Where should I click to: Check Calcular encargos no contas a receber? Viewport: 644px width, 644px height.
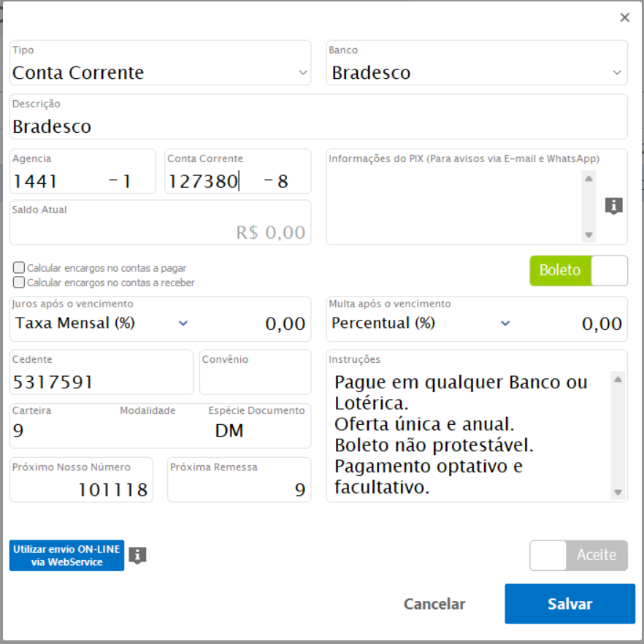tap(19, 283)
